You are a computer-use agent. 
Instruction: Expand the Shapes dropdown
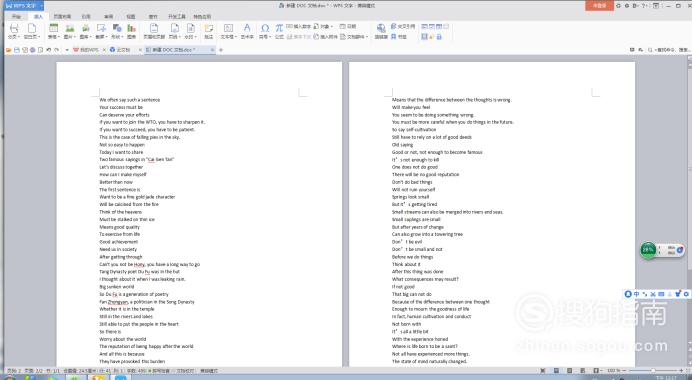pyautogui.click(x=117, y=31)
